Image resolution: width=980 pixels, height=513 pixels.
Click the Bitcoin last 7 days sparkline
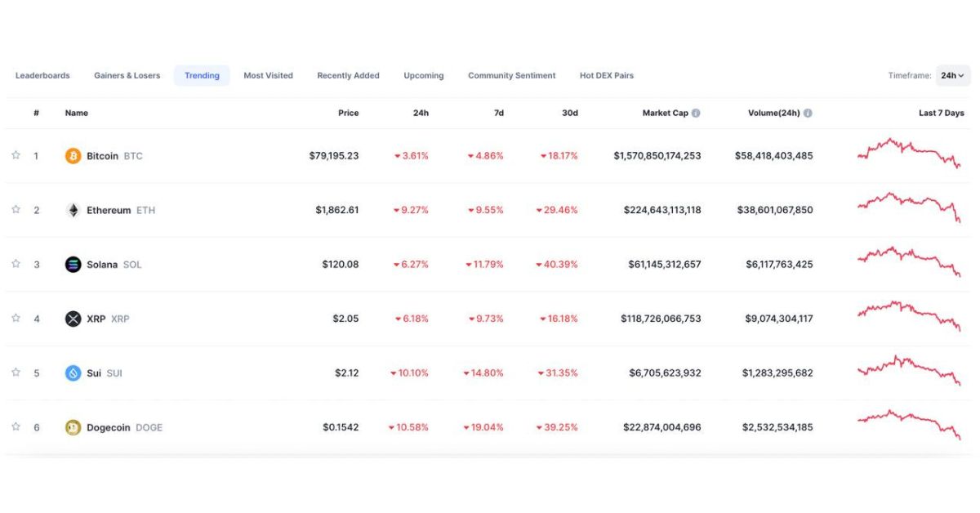[x=909, y=153]
